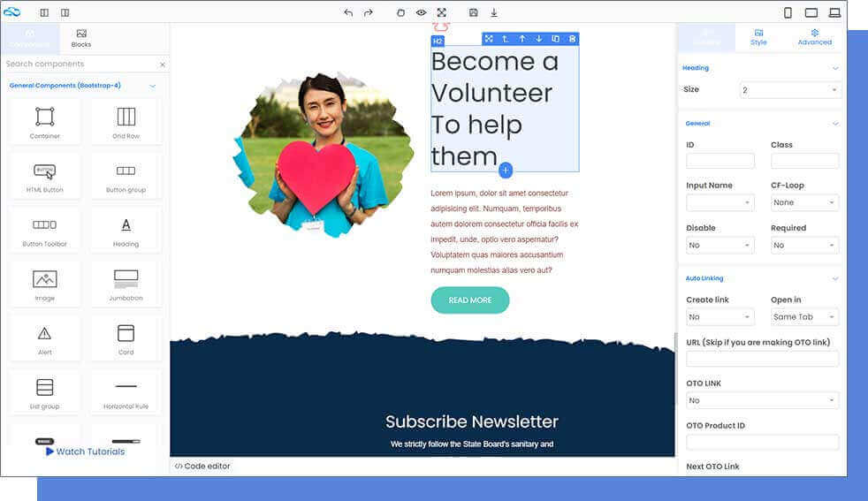
Task: Click the ID input field
Action: 720,161
